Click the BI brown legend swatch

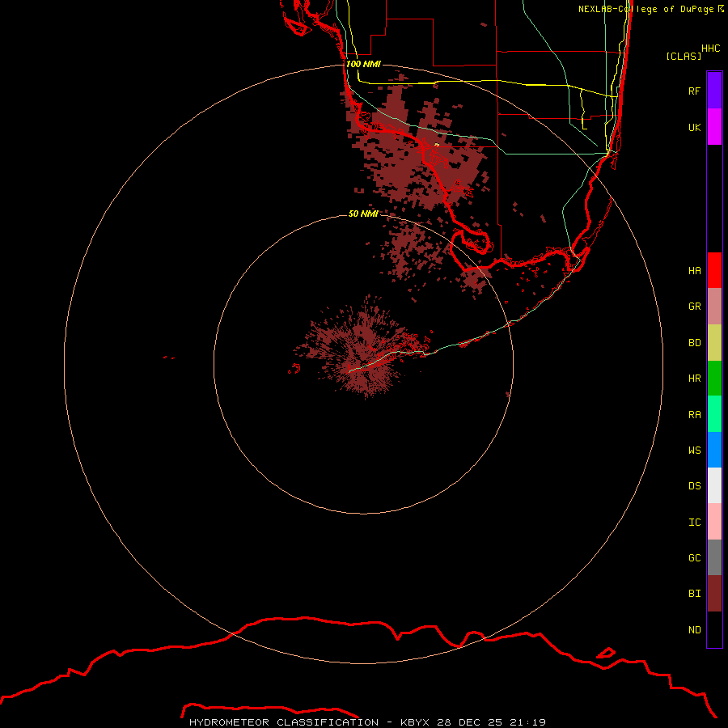click(714, 594)
